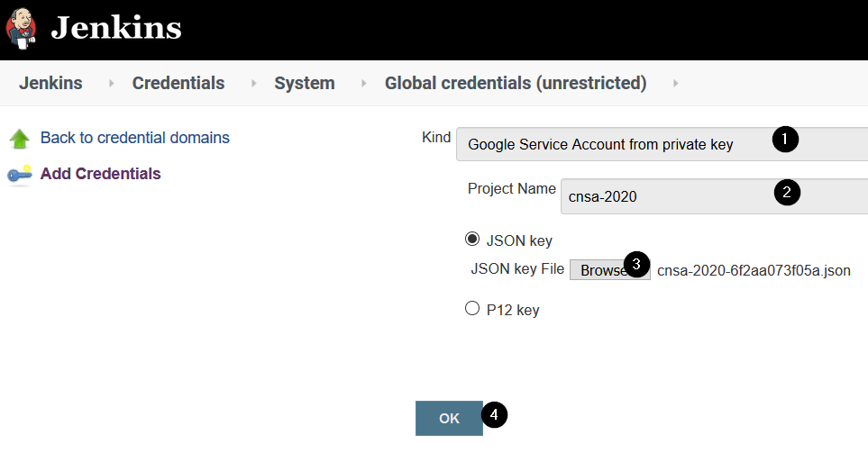
Task: Expand arrow after System breadcrumb
Action: [364, 84]
